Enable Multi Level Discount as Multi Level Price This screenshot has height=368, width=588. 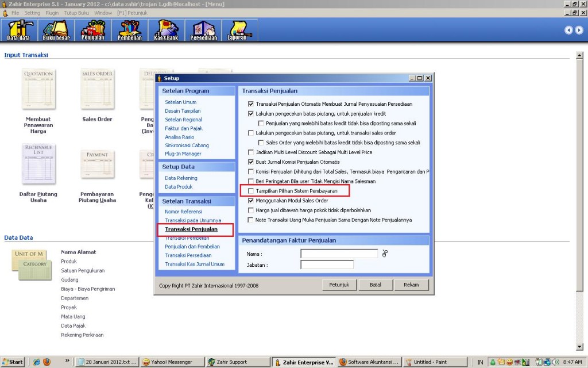point(251,152)
